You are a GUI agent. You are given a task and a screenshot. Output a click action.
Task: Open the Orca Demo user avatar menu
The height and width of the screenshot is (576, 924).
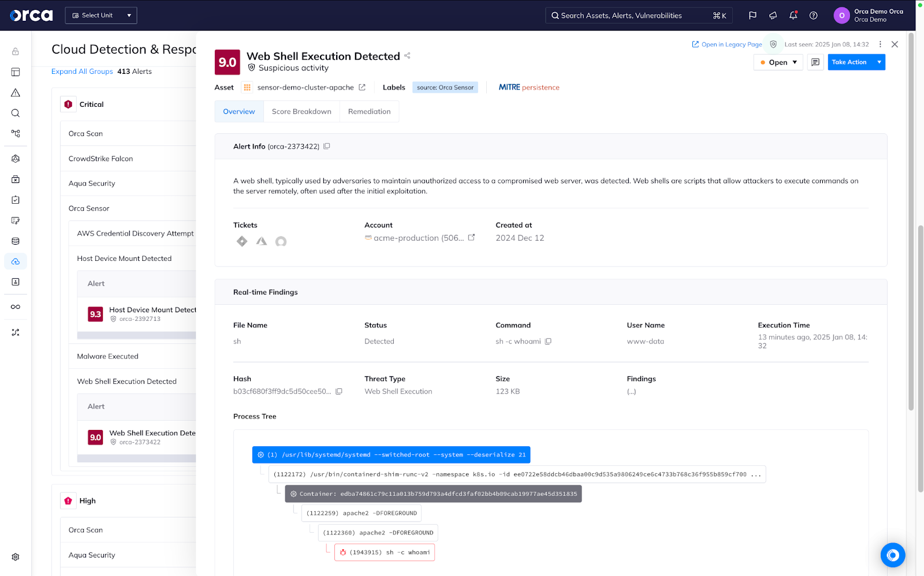point(841,16)
